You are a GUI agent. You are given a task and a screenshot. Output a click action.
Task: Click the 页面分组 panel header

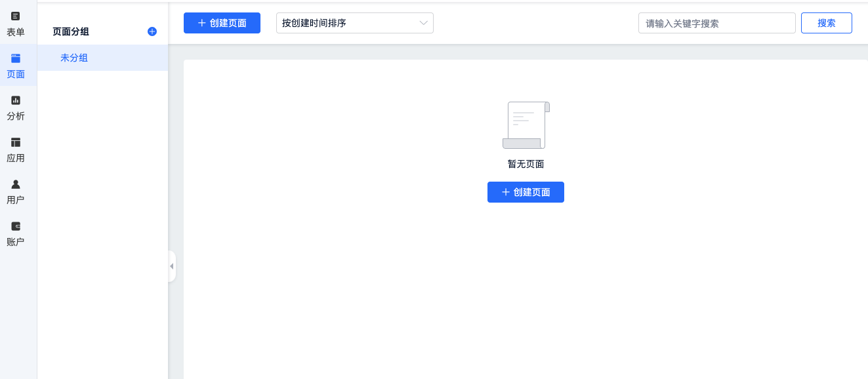click(x=71, y=31)
